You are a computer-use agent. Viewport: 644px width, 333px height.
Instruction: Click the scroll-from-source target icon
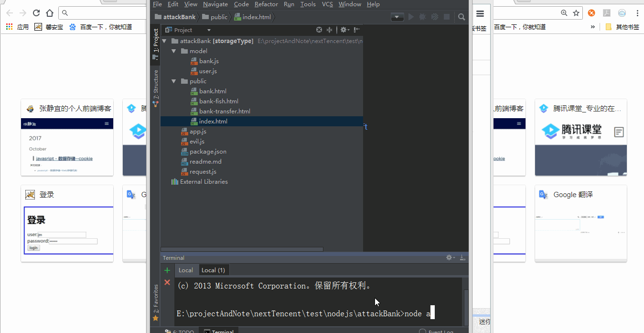coord(319,30)
